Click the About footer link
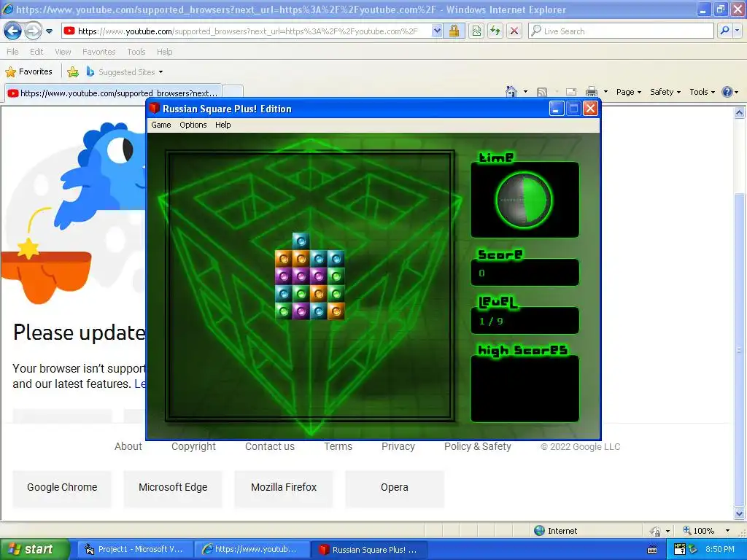Screen dimensions: 747x560 (128, 446)
